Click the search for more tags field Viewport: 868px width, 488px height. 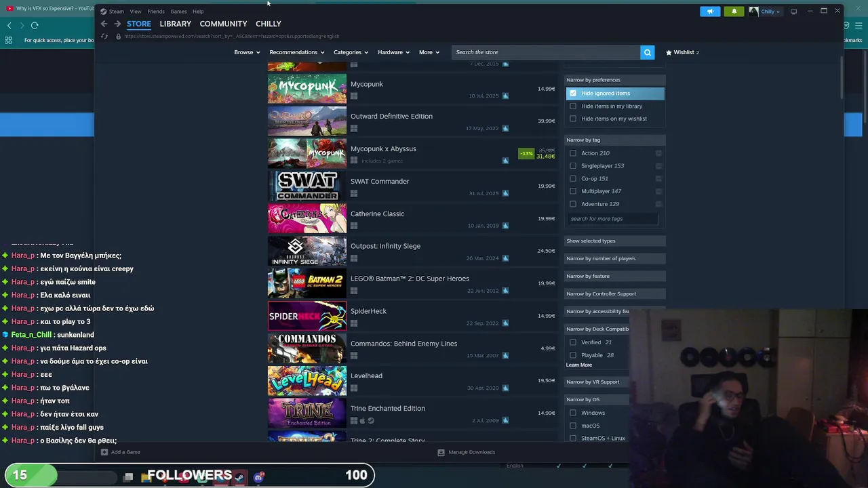(612, 219)
